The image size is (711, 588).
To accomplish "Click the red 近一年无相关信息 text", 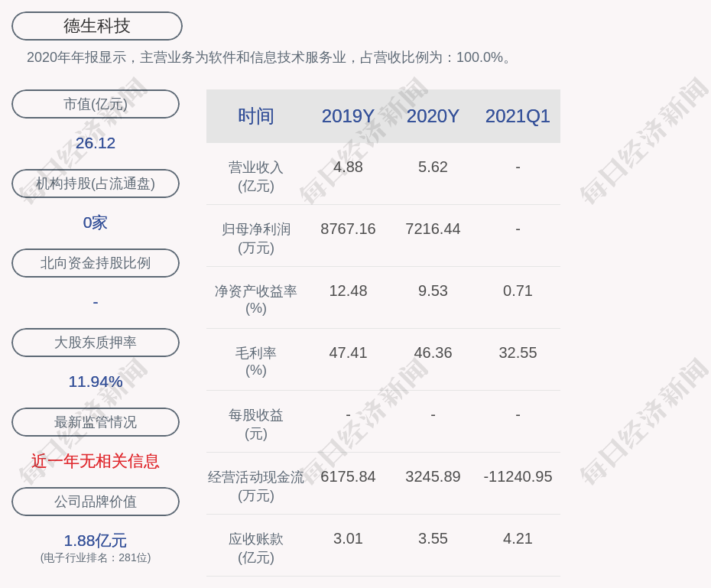I will [x=96, y=461].
